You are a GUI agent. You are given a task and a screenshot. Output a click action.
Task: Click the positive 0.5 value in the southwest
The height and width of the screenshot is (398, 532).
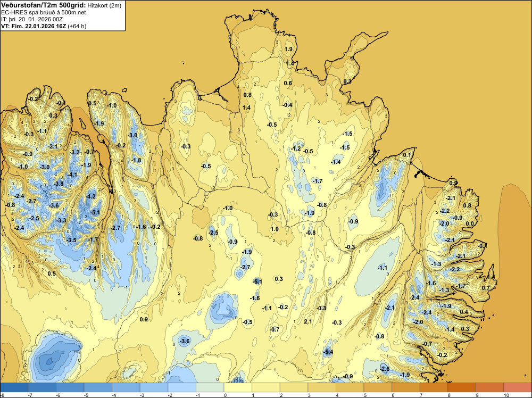pos(52,273)
